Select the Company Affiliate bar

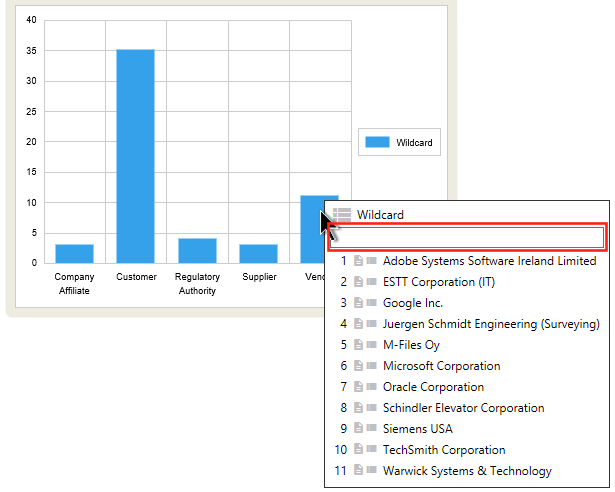pos(74,253)
